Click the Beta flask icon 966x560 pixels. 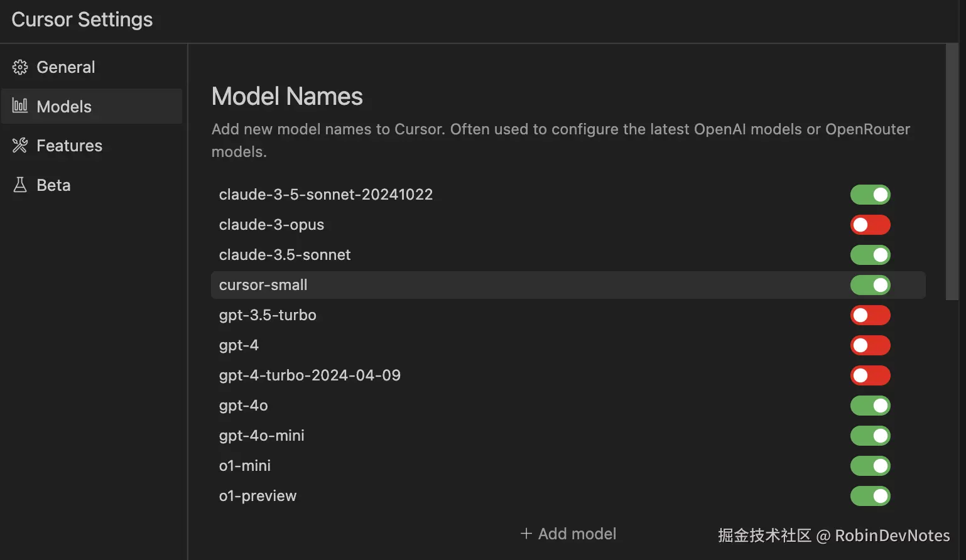coord(20,185)
